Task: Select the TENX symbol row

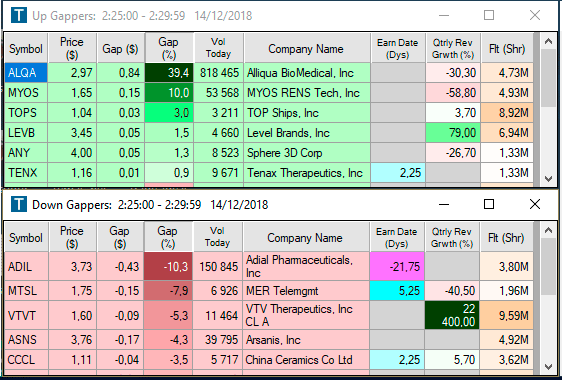Action: [26, 173]
